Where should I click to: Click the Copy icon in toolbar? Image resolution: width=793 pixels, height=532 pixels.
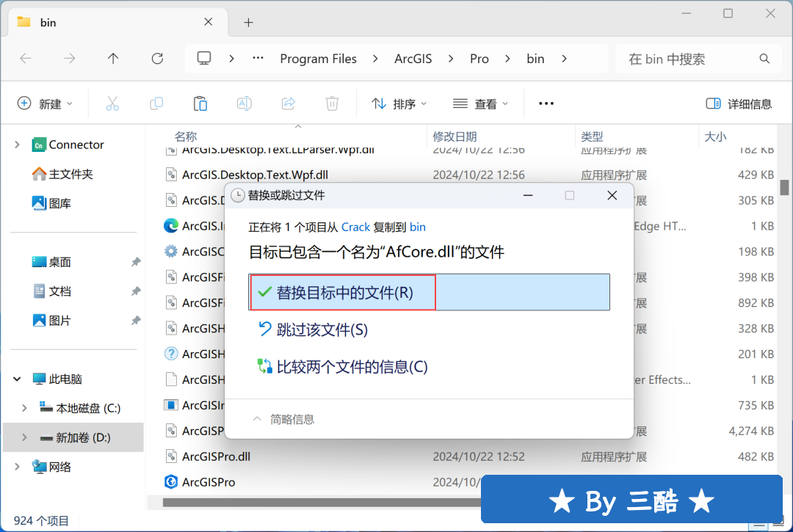tap(156, 103)
